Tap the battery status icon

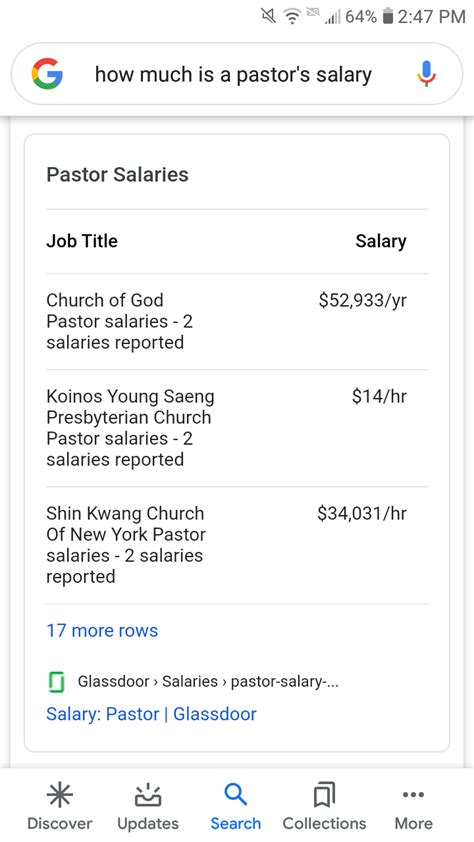(388, 16)
